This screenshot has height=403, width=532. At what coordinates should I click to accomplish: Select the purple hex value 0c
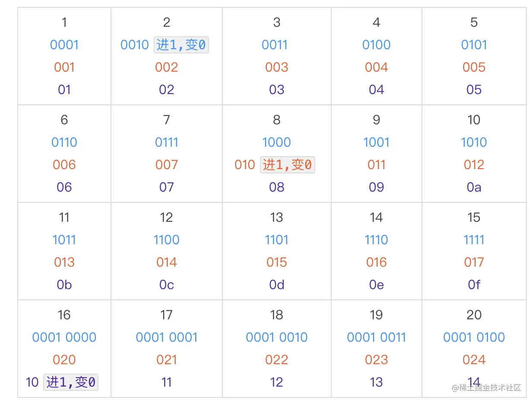pyautogui.click(x=167, y=285)
